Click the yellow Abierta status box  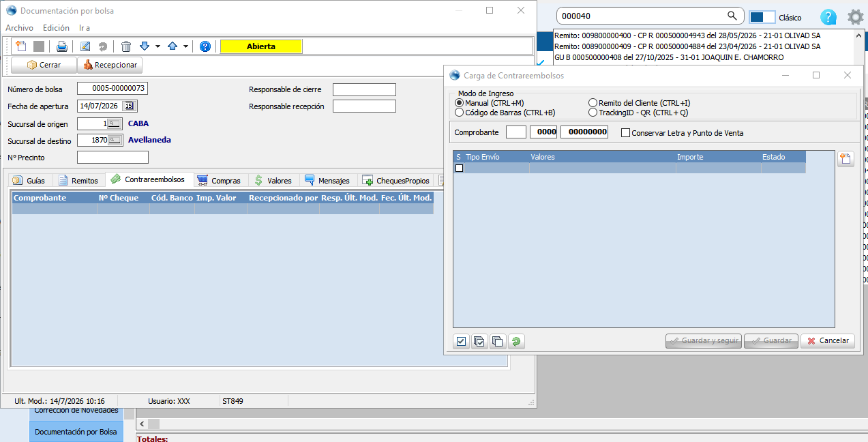pos(260,46)
